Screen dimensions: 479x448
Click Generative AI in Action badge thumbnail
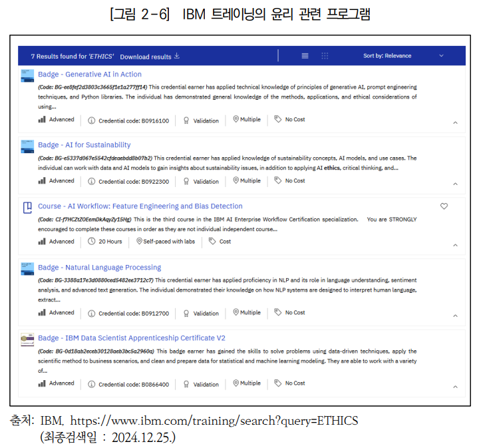pyautogui.click(x=27, y=76)
